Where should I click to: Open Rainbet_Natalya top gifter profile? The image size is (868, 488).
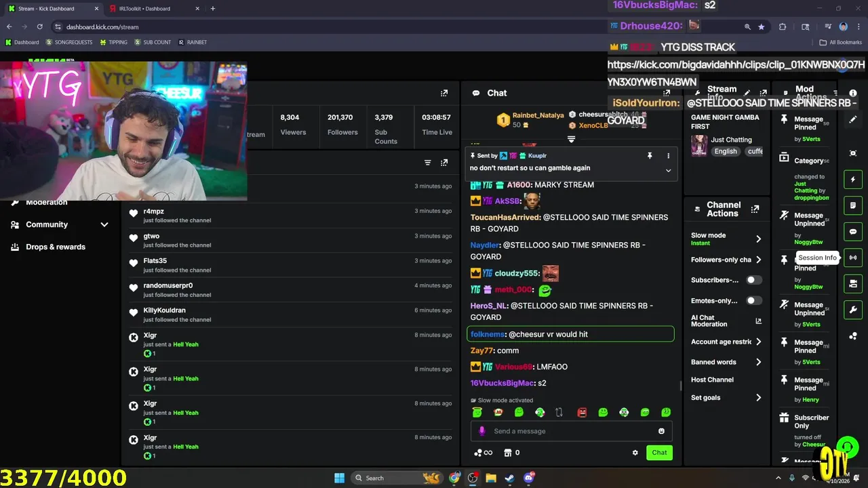(538, 115)
